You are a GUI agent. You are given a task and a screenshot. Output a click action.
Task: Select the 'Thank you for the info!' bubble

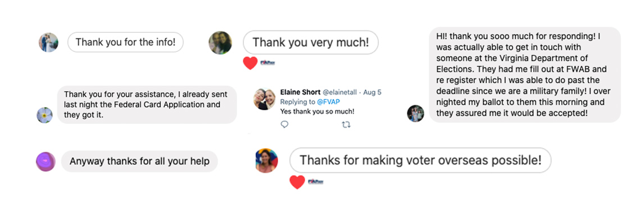(125, 42)
